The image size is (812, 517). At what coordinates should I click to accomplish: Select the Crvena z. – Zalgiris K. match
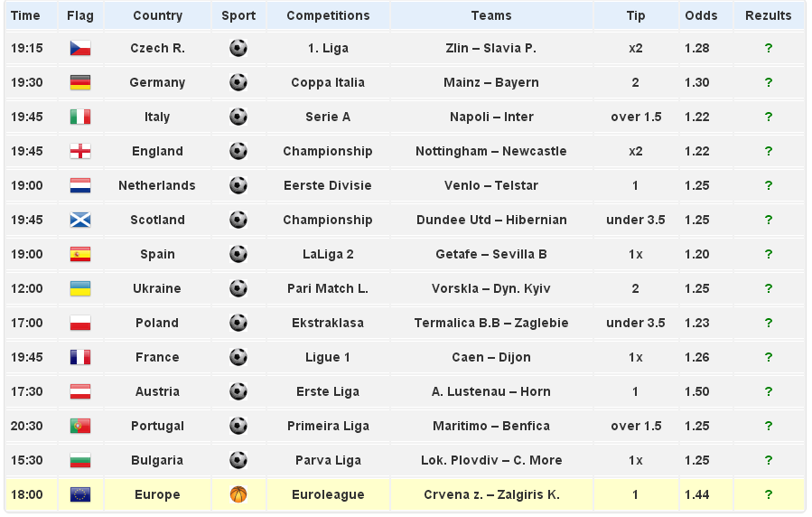point(491,494)
